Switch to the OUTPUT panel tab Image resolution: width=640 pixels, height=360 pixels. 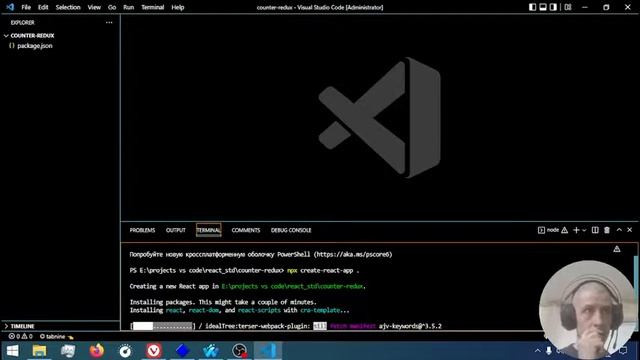176,230
